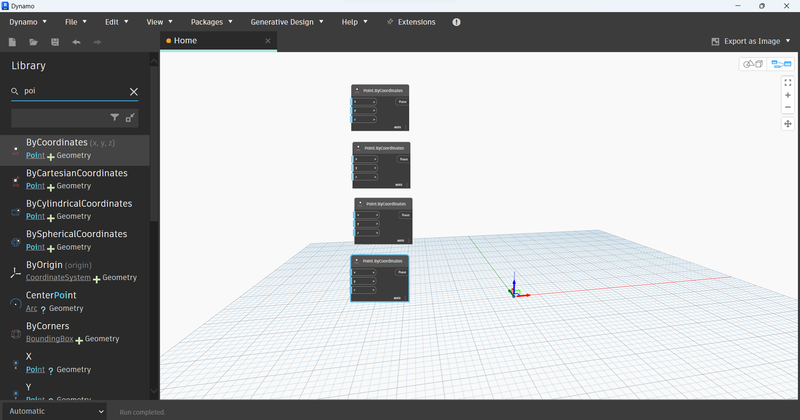Select the CenterPoint library result
Image resolution: width=800 pixels, height=420 pixels.
[74, 303]
